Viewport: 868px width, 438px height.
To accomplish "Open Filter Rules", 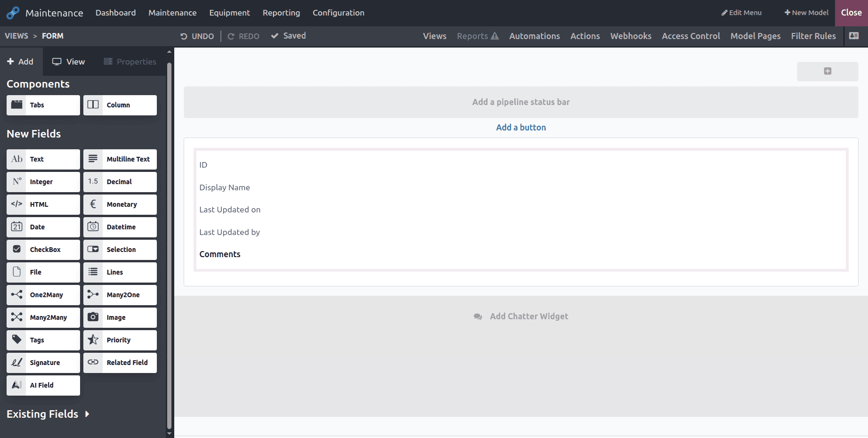I will pos(813,36).
